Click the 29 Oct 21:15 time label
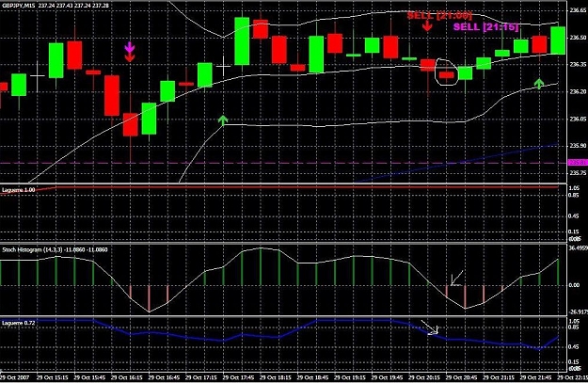The image size is (588, 383). 499,377
